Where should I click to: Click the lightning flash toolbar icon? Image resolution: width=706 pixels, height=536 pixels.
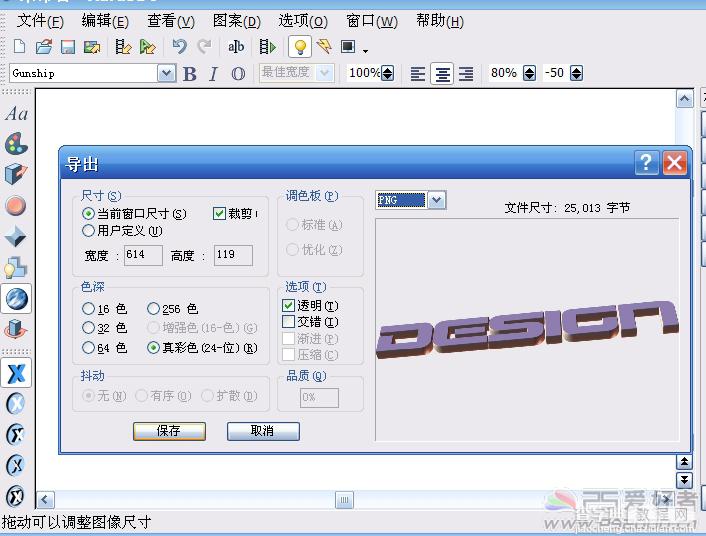point(324,46)
